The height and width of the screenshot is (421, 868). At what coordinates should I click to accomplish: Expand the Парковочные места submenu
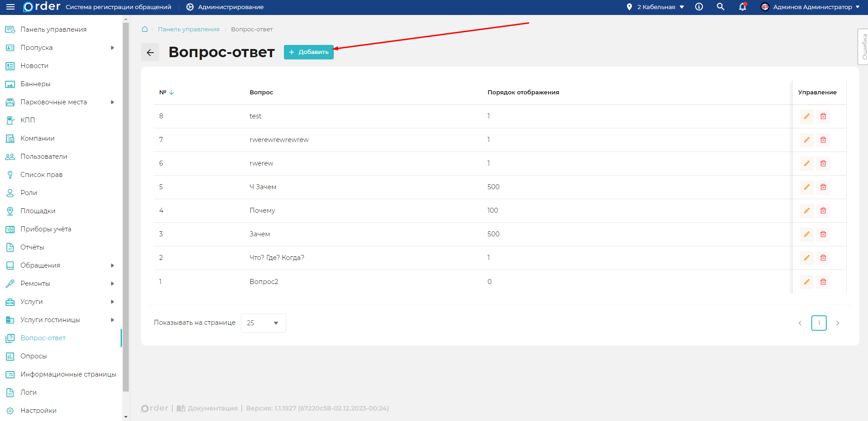coord(112,102)
